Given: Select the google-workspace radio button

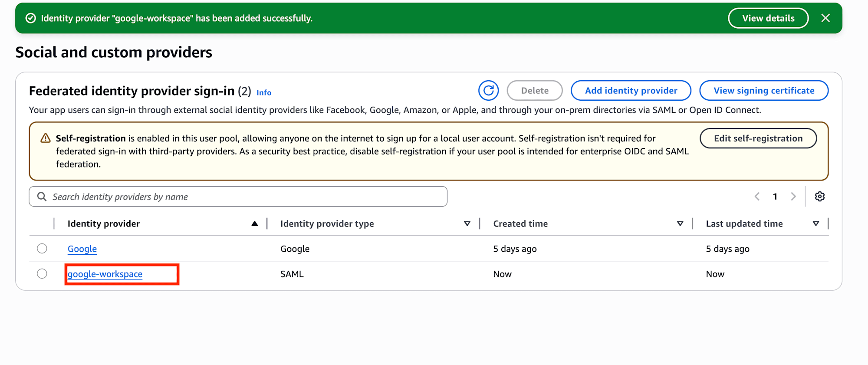Looking at the screenshot, I should point(42,274).
